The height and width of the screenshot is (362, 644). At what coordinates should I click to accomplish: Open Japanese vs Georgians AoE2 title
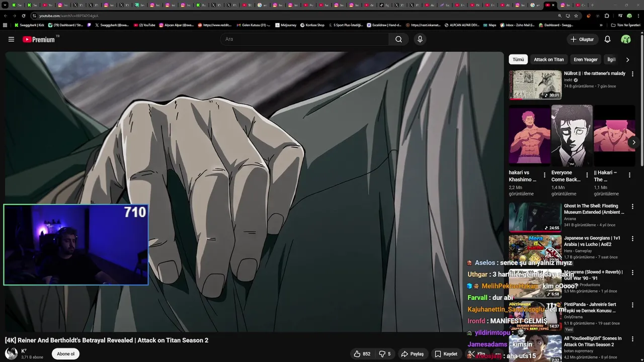pyautogui.click(x=592, y=241)
